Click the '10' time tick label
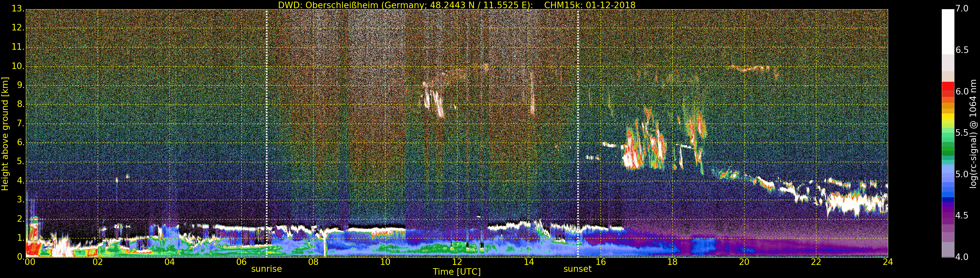 pyautogui.click(x=385, y=262)
